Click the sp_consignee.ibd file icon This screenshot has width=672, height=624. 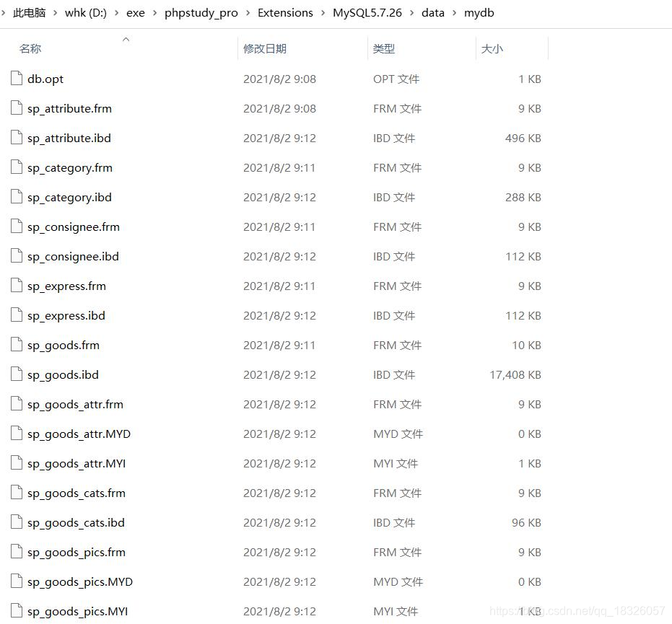(17, 255)
